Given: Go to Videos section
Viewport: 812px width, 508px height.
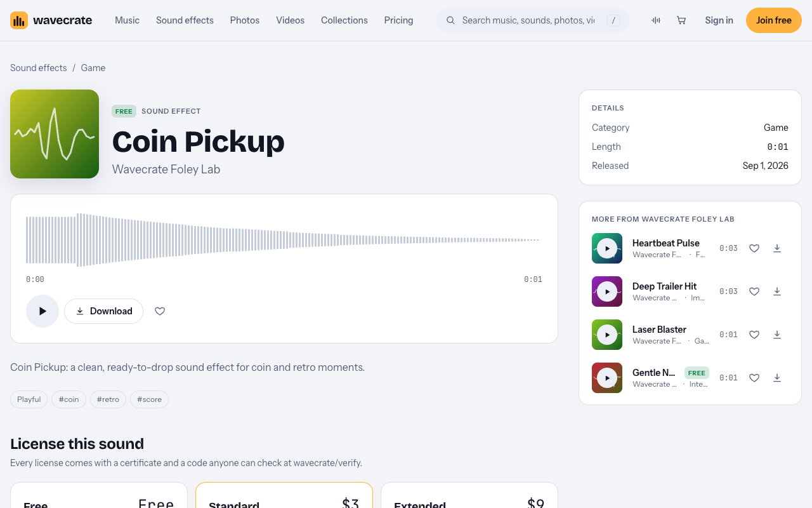Looking at the screenshot, I should pyautogui.click(x=290, y=20).
